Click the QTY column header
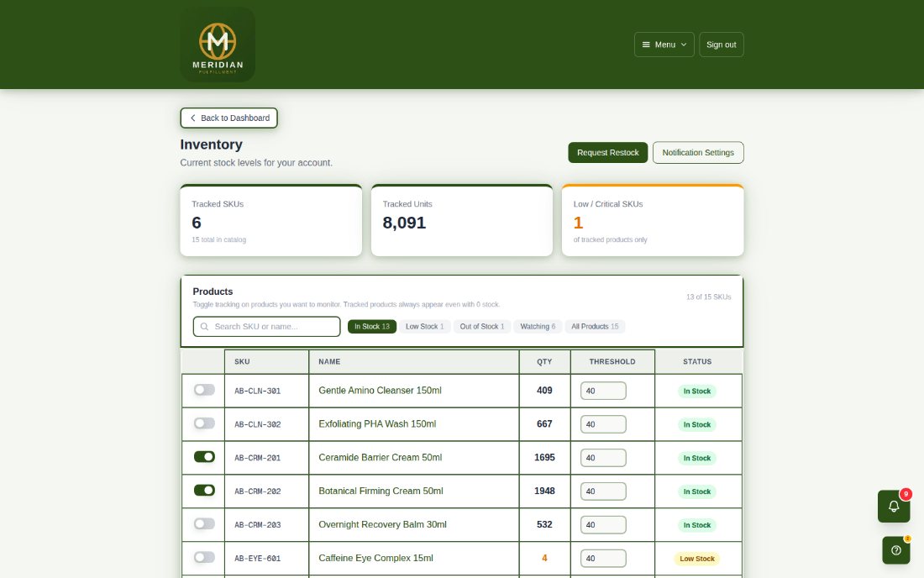Viewport: 924px width, 578px height. (x=544, y=362)
